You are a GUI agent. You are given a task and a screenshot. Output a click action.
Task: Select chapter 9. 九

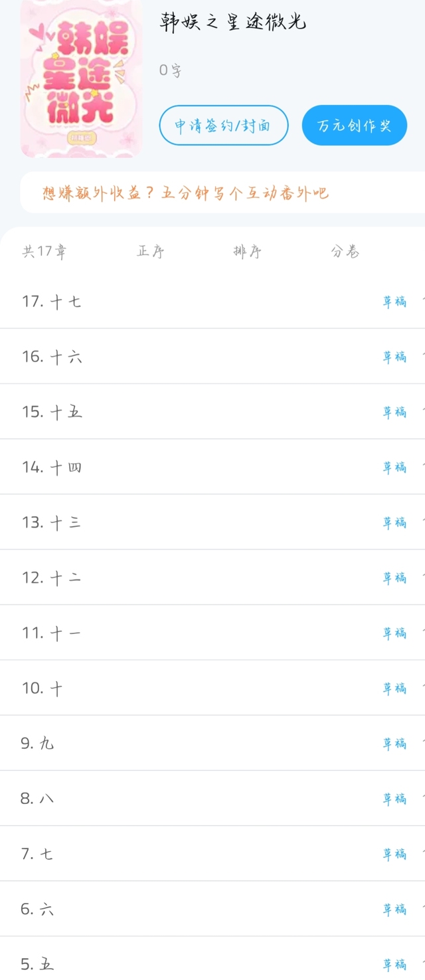(x=37, y=743)
